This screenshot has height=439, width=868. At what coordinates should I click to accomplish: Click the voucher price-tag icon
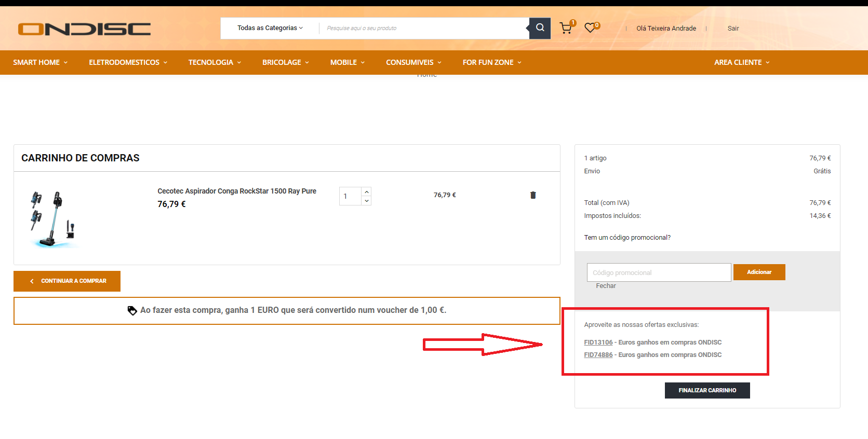pos(132,311)
